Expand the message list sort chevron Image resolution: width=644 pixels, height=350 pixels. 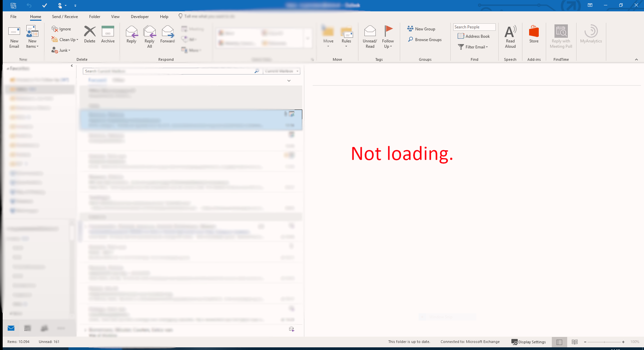(289, 80)
